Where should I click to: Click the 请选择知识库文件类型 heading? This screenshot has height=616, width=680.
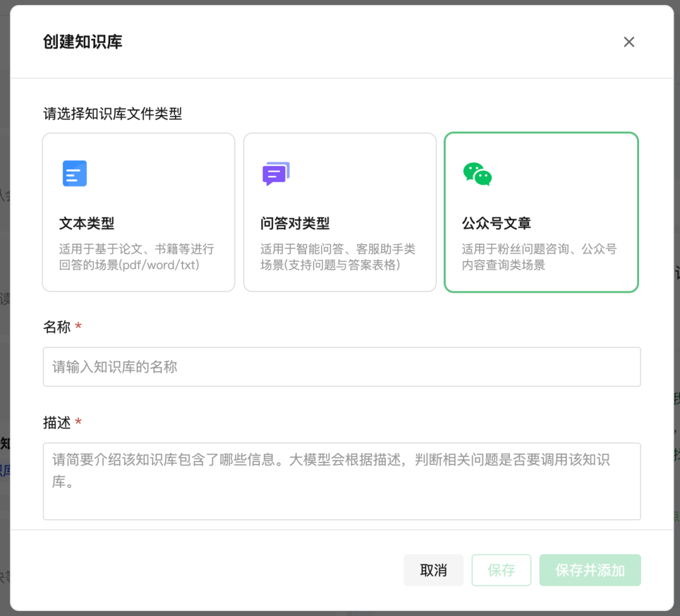point(112,114)
